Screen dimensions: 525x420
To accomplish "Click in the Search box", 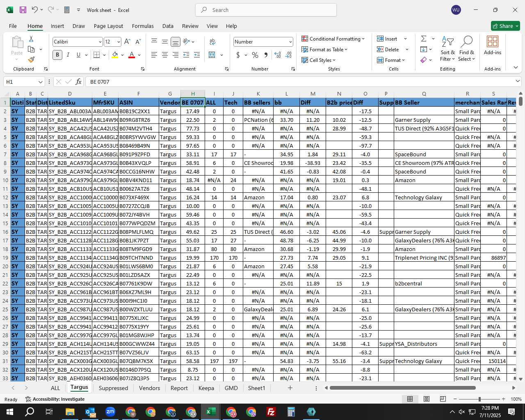I will (x=266, y=10).
